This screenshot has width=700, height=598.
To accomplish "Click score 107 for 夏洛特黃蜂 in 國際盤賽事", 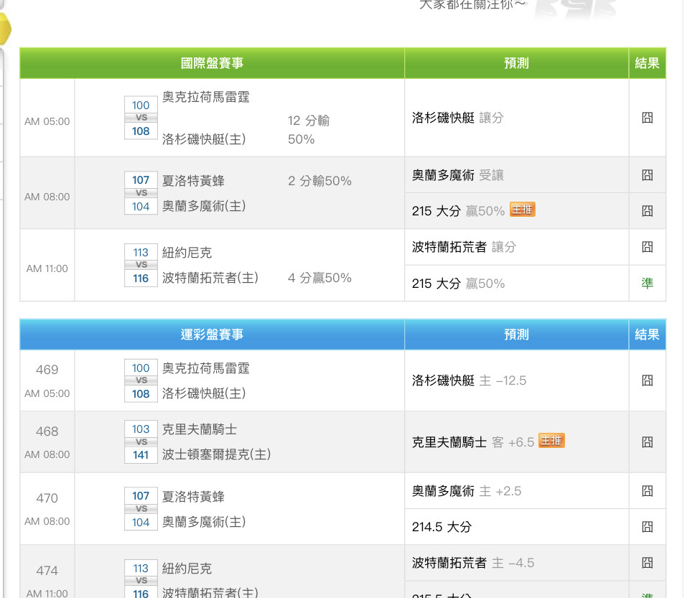I will [x=141, y=180].
